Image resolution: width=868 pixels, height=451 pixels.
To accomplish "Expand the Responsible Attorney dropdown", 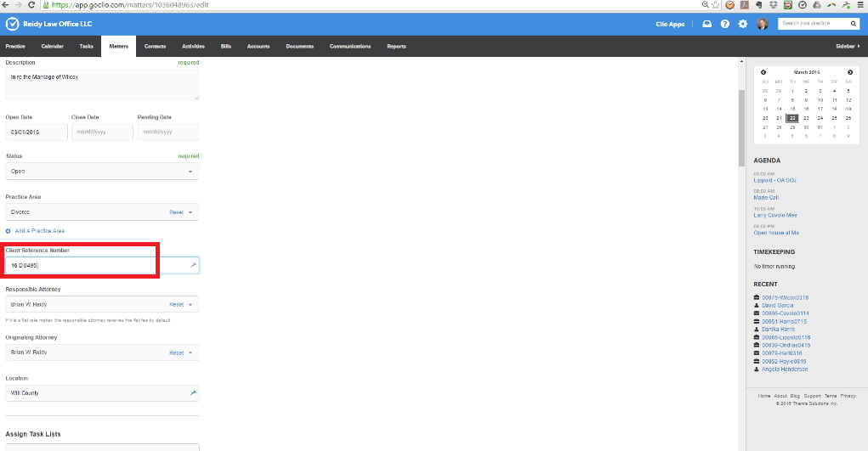I will point(190,304).
